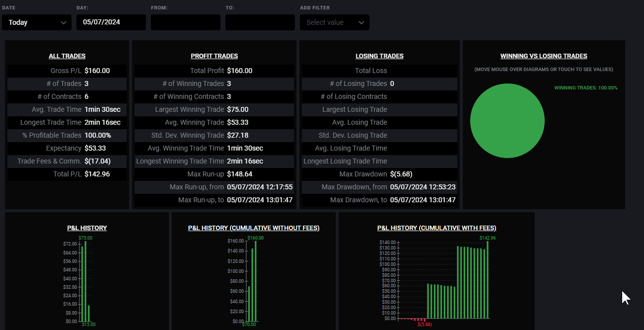Image resolution: width=644 pixels, height=330 pixels.
Task: Click the All Trades heading
Action: [67, 56]
